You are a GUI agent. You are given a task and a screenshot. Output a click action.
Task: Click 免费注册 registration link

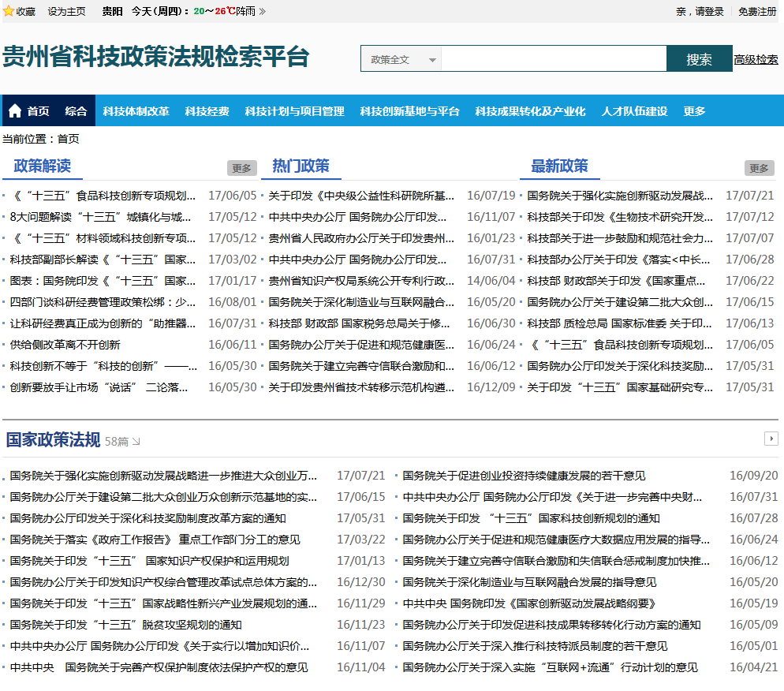tap(757, 12)
